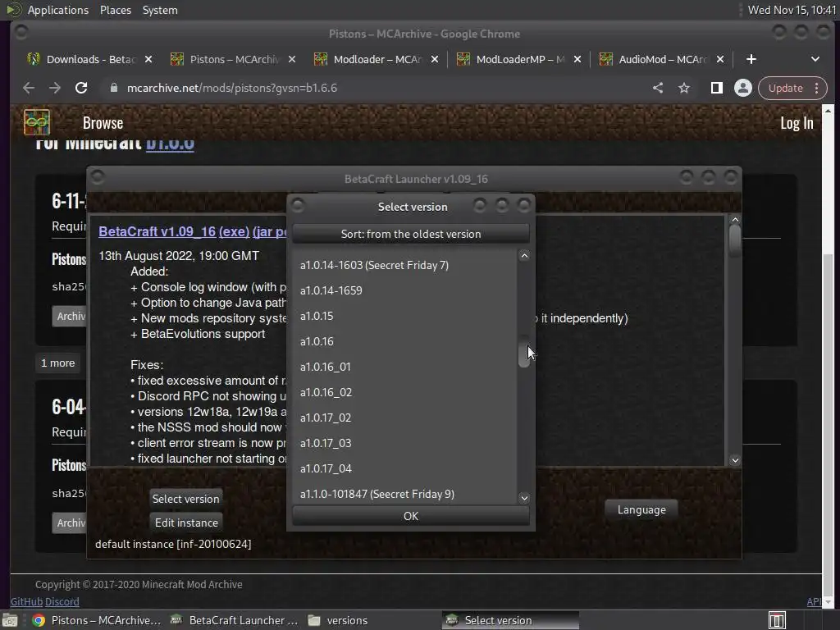Select version a1.0.17_02
840x630 pixels.
[405, 418]
